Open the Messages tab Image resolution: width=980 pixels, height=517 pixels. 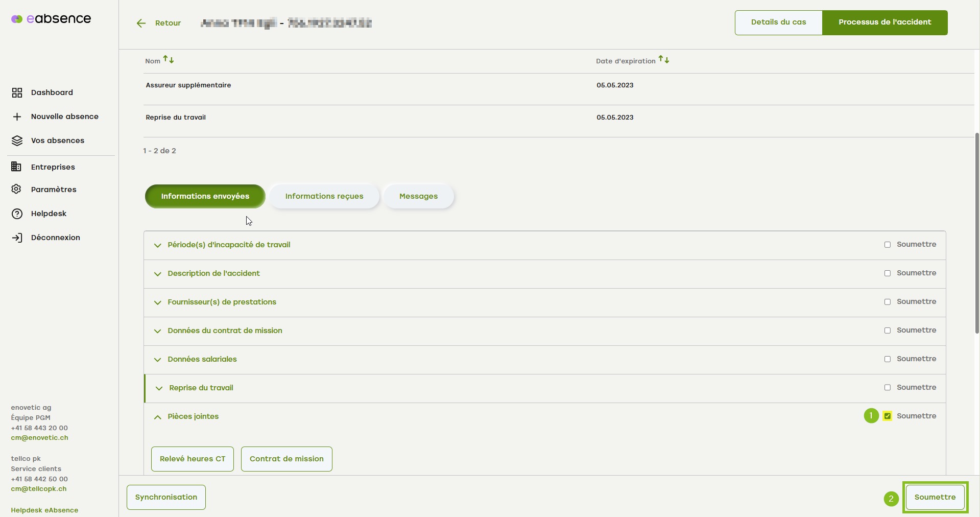click(x=418, y=196)
